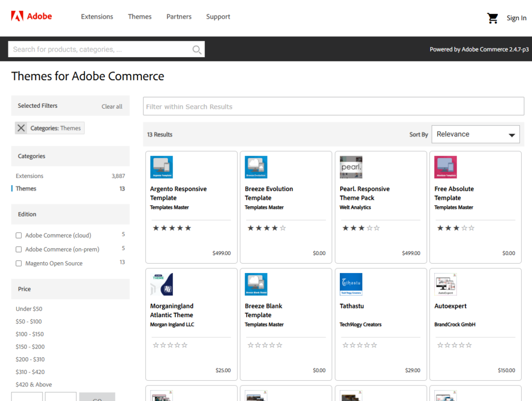The image size is (532, 401).
Task: Open Partners navigation menu
Action: coord(179,17)
